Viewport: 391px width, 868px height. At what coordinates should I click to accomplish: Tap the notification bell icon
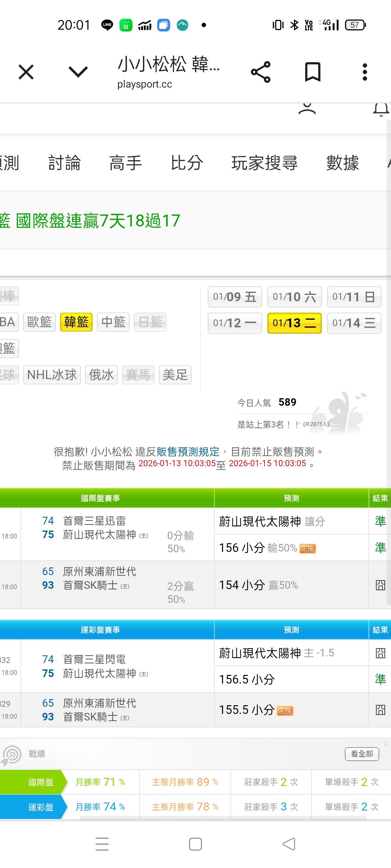381,109
